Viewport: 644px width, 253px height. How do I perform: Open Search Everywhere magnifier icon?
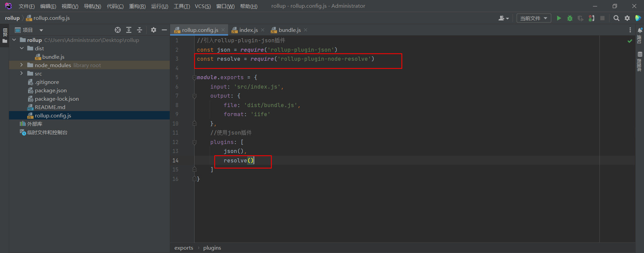[x=616, y=18]
